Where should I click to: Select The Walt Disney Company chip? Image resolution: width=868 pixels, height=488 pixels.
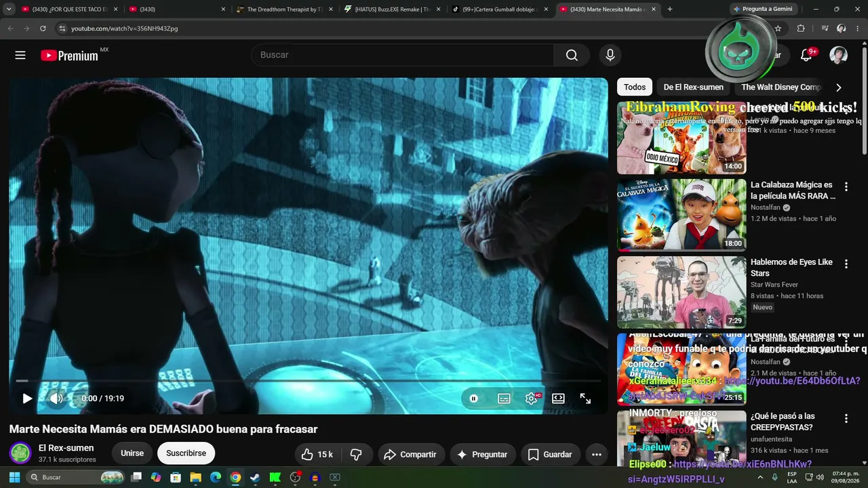(x=781, y=87)
